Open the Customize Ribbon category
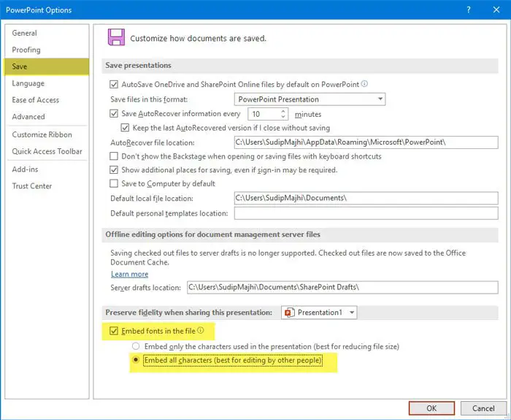The image size is (511, 420). coord(47,134)
